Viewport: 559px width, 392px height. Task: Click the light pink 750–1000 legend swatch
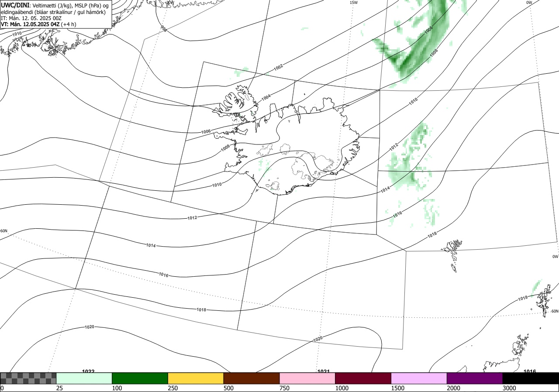click(x=307, y=378)
